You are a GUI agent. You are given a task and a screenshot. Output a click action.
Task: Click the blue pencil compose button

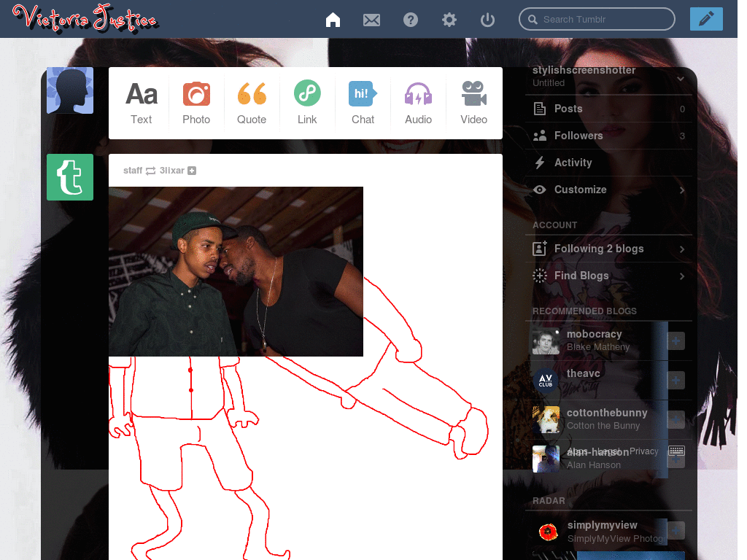coord(706,19)
